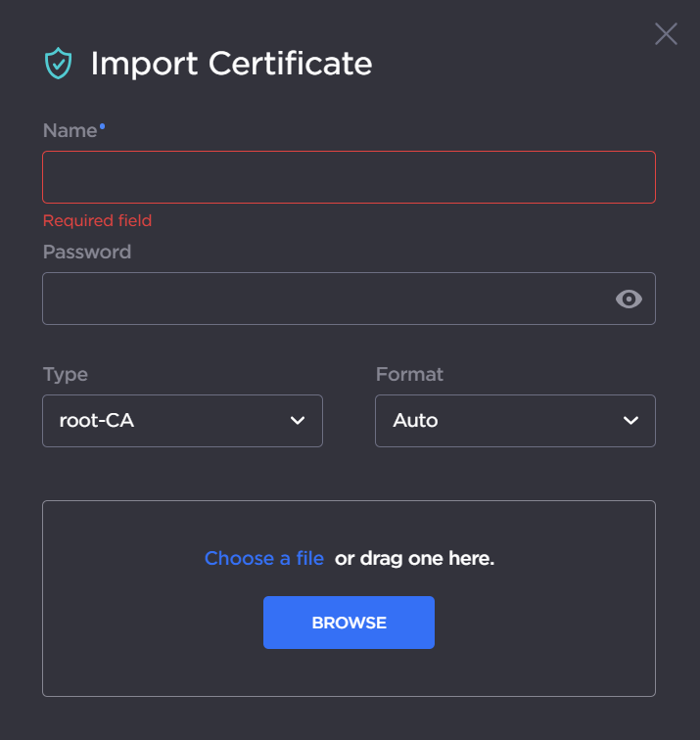This screenshot has width=700, height=740.
Task: Focus the Name input field
Action: point(349,177)
